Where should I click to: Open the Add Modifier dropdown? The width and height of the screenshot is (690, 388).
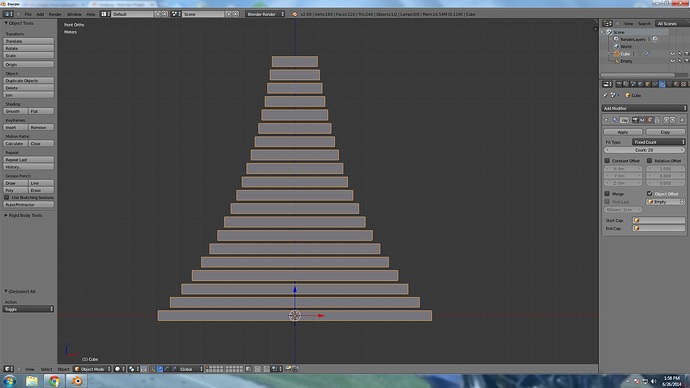point(644,108)
